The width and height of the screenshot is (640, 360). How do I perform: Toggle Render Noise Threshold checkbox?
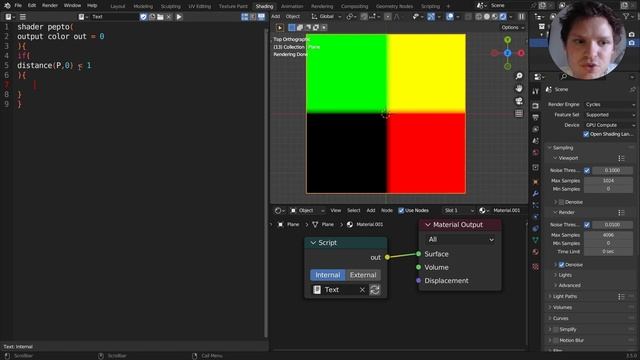587,224
